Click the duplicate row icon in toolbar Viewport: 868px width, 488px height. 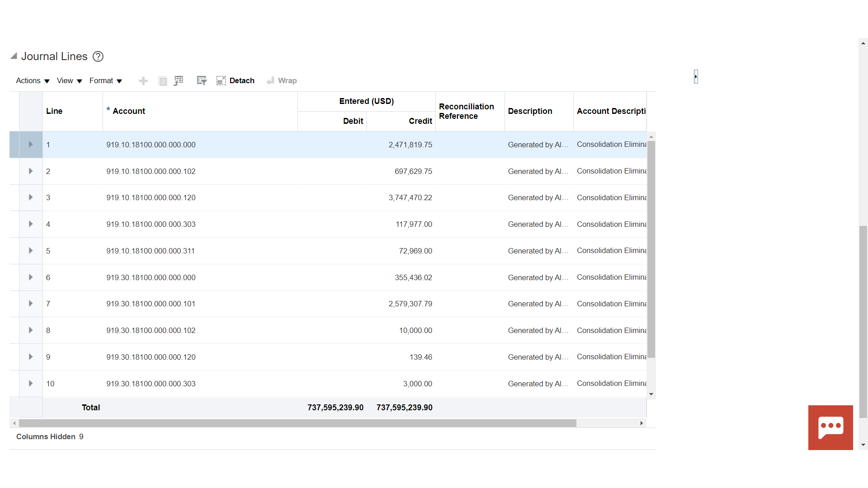163,81
